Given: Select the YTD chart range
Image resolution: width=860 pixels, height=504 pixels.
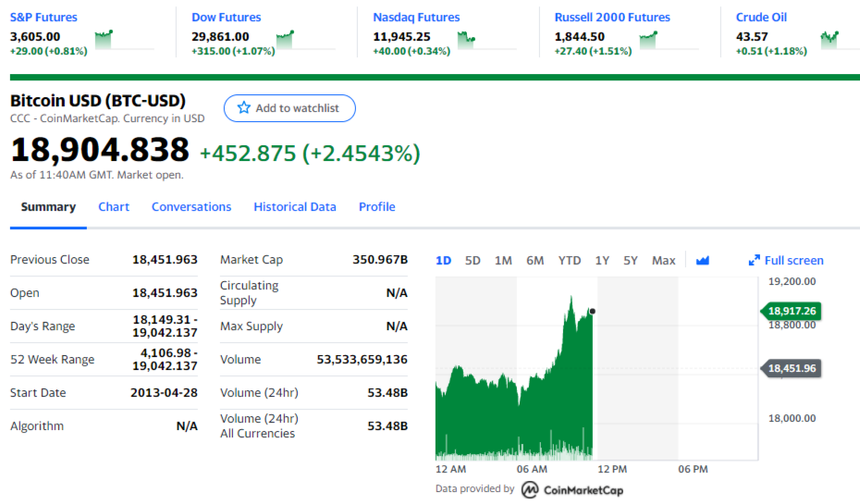Looking at the screenshot, I should (570, 261).
